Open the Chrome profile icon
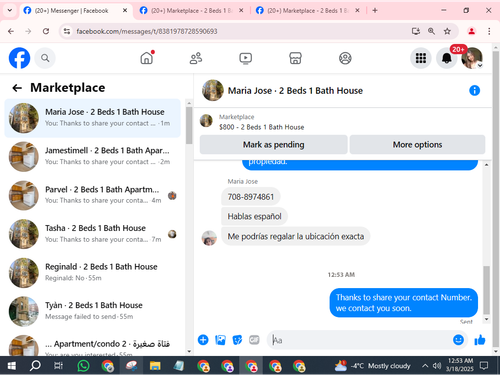The height and width of the screenshot is (375, 500). [x=471, y=31]
